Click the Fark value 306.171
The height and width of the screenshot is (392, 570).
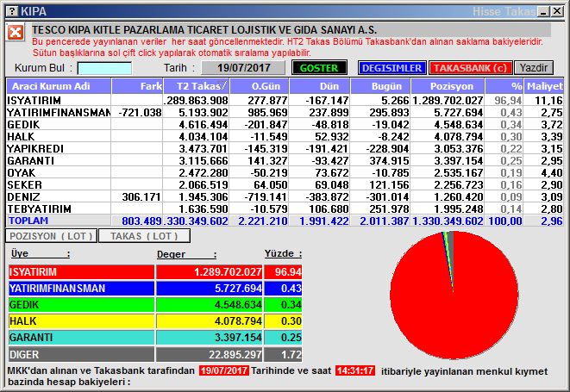point(141,197)
